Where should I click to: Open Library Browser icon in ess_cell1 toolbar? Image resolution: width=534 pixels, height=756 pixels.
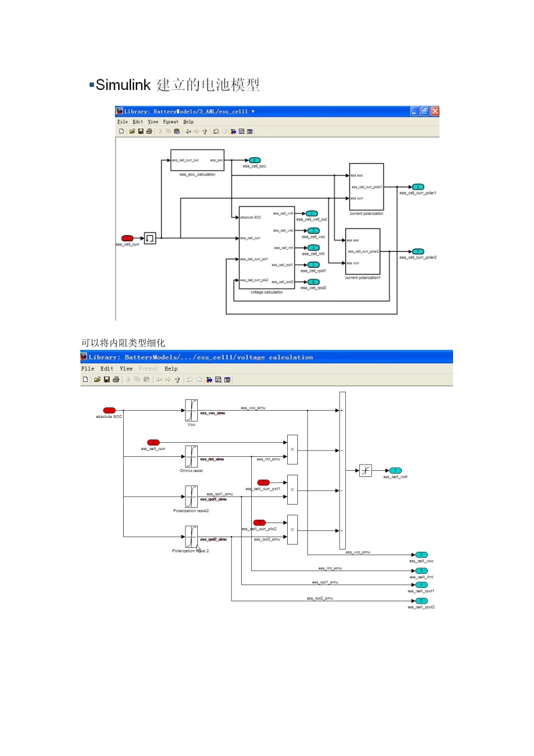pyautogui.click(x=233, y=131)
